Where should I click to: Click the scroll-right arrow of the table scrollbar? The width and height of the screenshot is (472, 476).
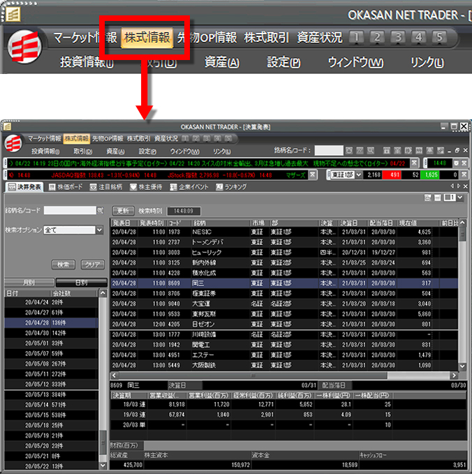[454, 375]
